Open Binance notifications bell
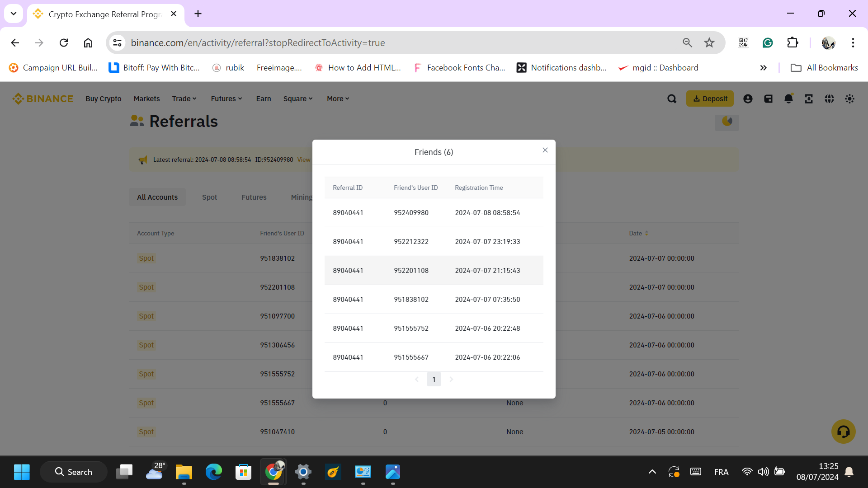The height and width of the screenshot is (488, 868). pyautogui.click(x=788, y=99)
